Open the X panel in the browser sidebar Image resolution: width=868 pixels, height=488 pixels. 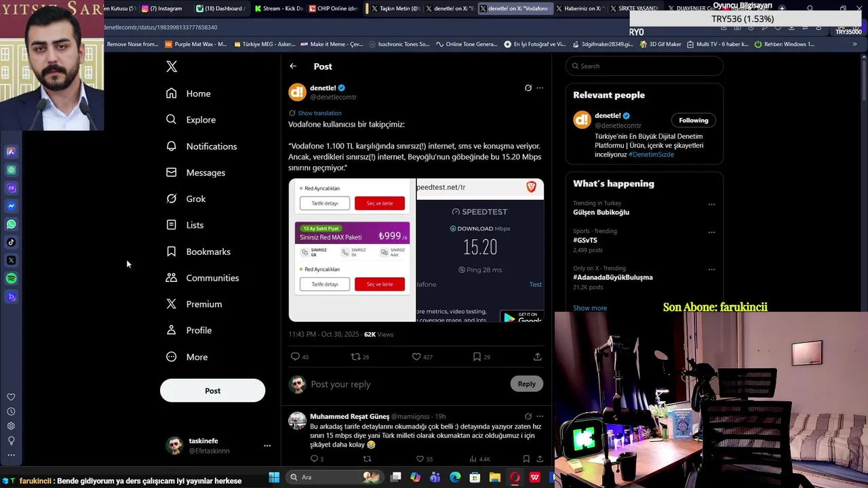(12, 260)
